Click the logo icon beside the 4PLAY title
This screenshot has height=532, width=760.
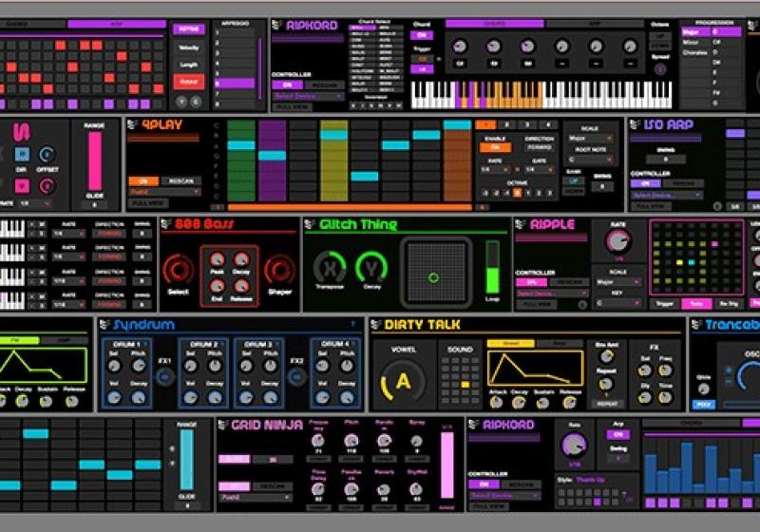point(132,124)
